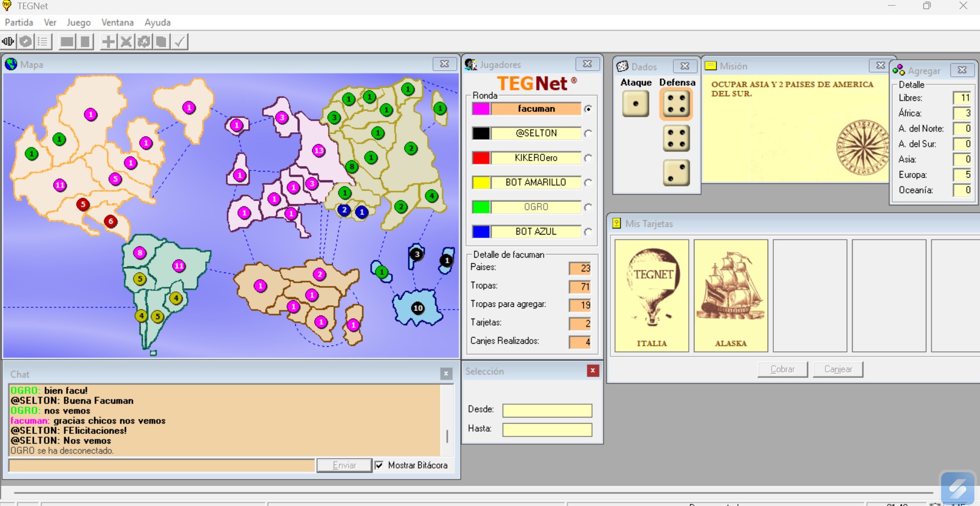The height and width of the screenshot is (506, 980).
Task: Click the plus add-troops toolbar icon
Action: (108, 41)
